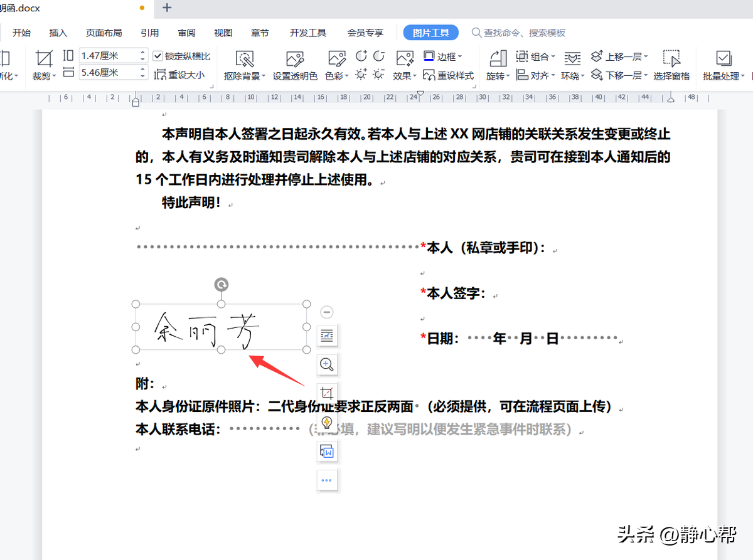Switch to the 插入 ribbon tab
The width and height of the screenshot is (753, 560).
[58, 33]
